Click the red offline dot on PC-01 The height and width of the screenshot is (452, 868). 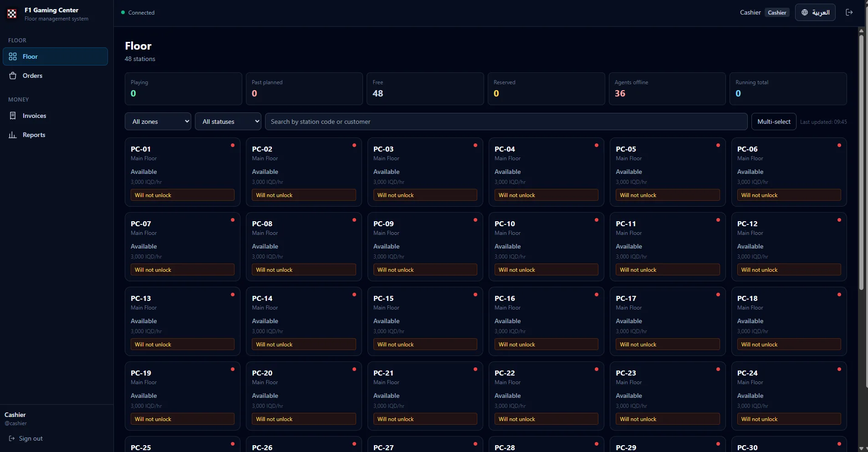click(233, 145)
